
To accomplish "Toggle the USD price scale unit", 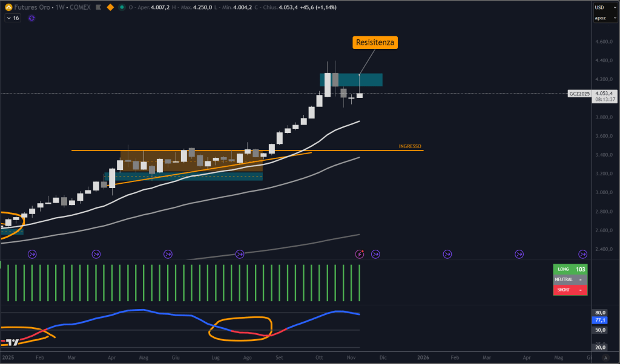I will (x=605, y=6).
